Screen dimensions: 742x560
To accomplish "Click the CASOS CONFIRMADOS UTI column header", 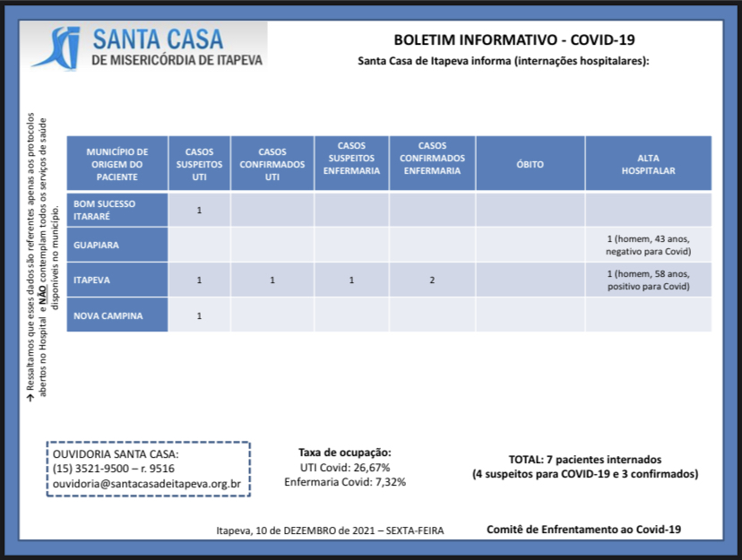I will coord(272,164).
